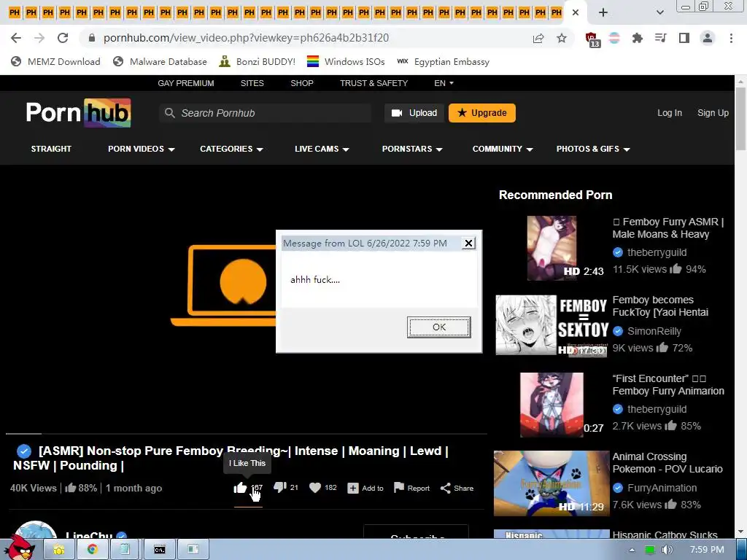The height and width of the screenshot is (560, 747).
Task: Click the site logo in header
Action: [79, 113]
